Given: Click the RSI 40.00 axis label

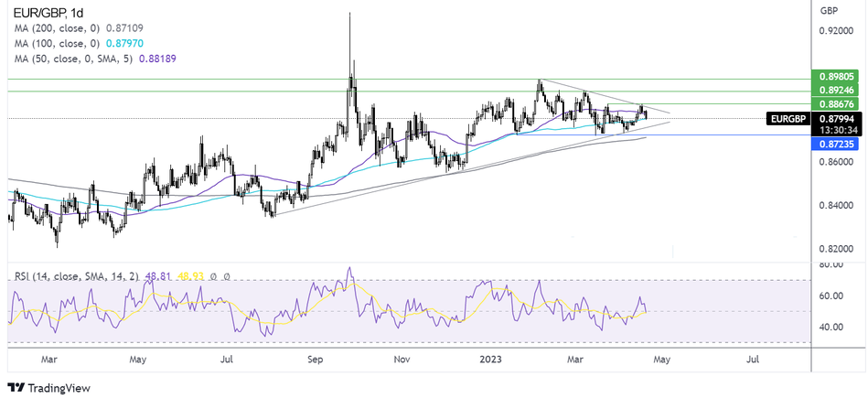Looking at the screenshot, I should click(830, 327).
